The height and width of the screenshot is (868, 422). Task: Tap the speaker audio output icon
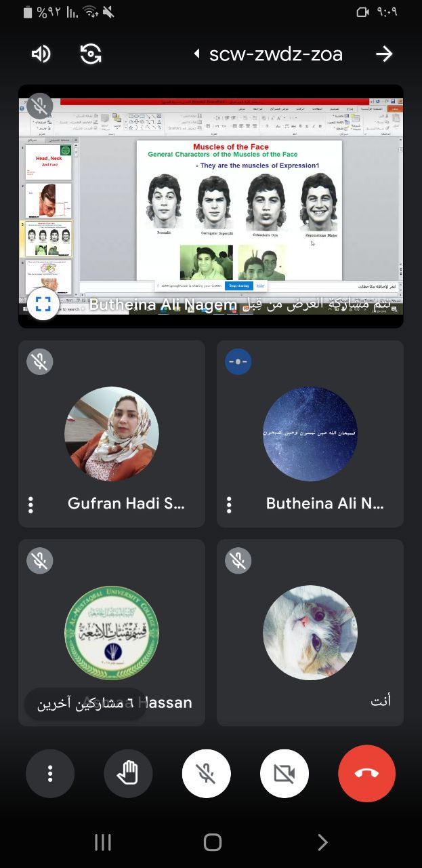[41, 54]
